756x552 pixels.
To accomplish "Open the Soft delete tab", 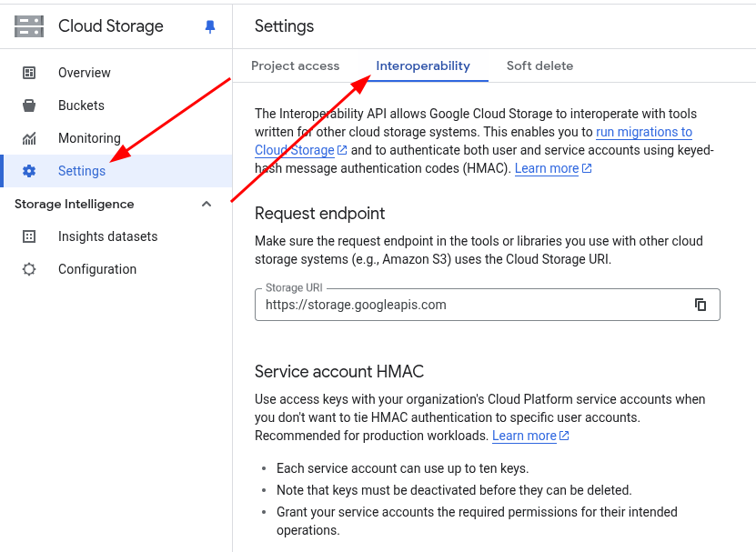I will pyautogui.click(x=539, y=65).
